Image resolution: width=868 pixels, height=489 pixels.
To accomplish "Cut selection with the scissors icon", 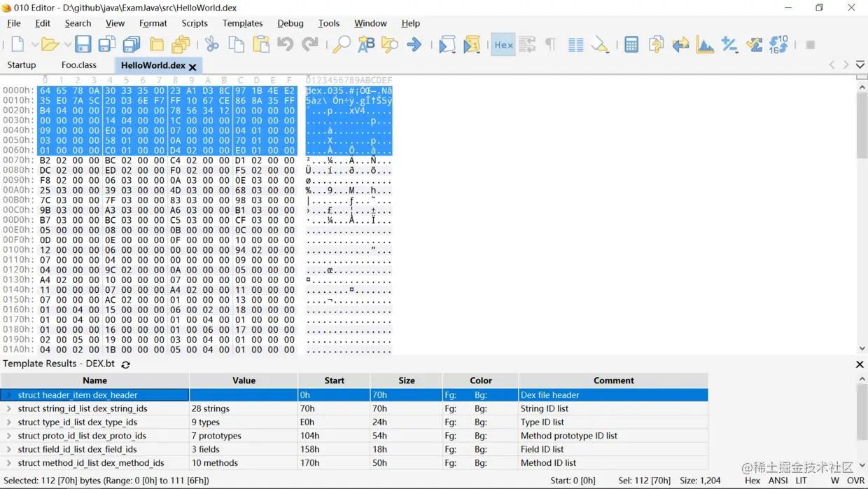I will (211, 45).
